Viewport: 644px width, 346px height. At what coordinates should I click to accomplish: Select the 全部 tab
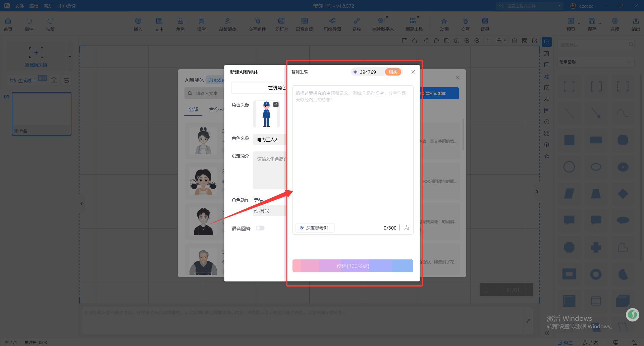point(193,109)
